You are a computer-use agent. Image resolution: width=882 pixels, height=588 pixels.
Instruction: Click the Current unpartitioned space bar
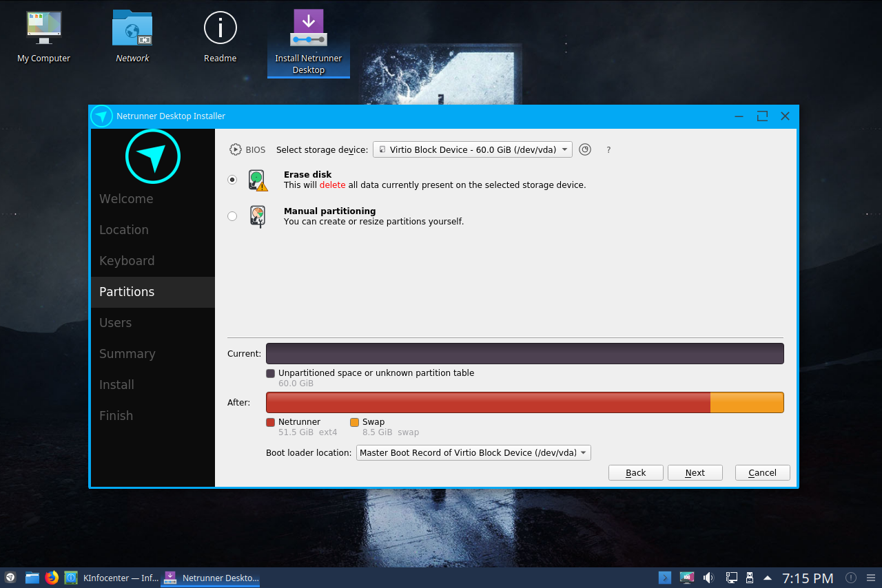pyautogui.click(x=525, y=354)
